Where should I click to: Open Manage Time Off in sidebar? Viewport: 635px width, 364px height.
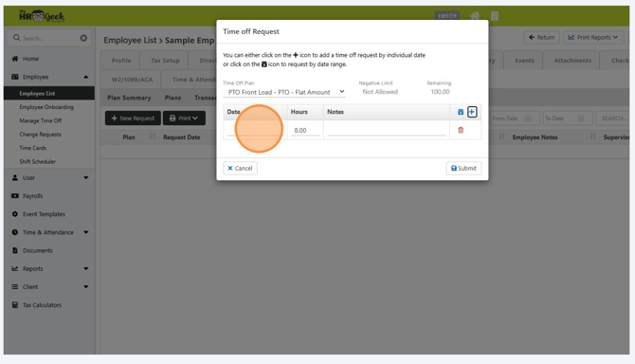[x=41, y=120]
